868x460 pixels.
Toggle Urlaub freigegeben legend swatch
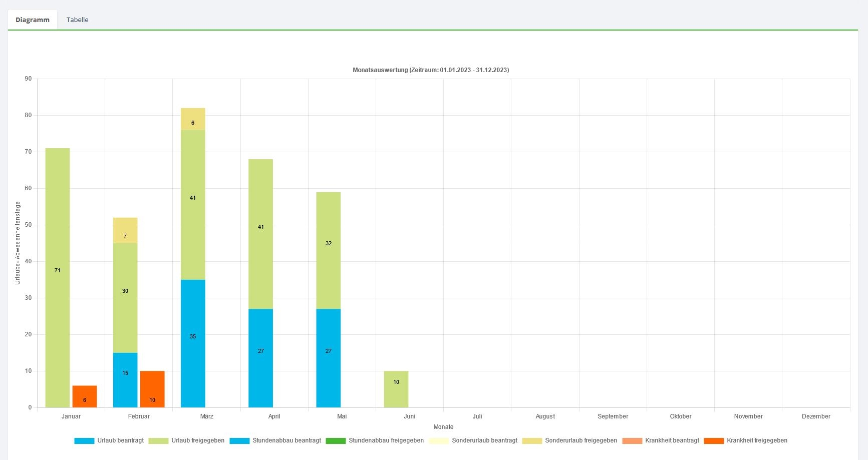coord(158,441)
